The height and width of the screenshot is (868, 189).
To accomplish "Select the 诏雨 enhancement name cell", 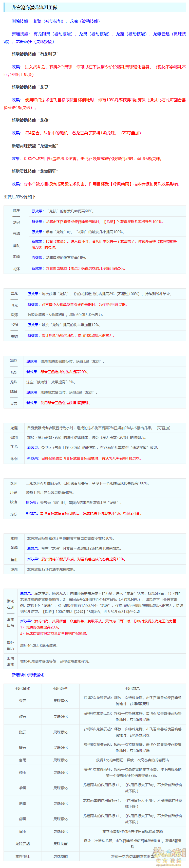I will (23, 831).
